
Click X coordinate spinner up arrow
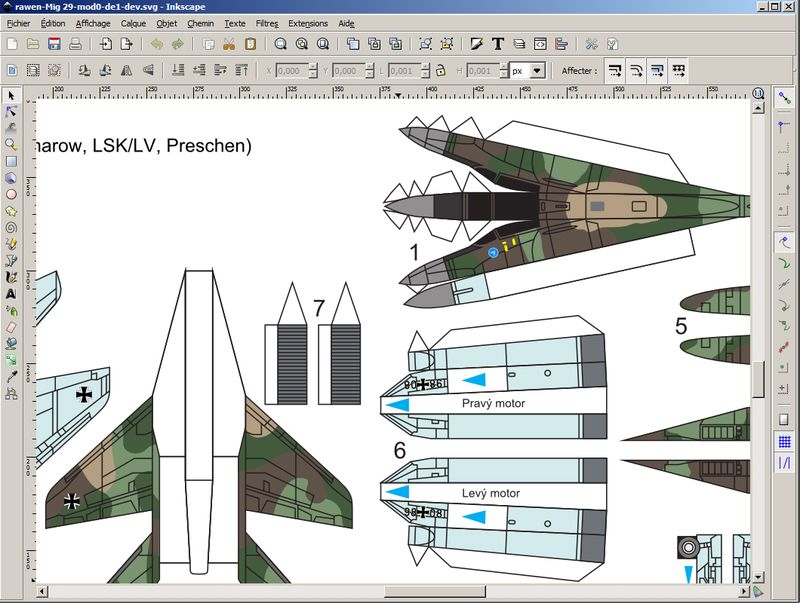tap(313, 67)
